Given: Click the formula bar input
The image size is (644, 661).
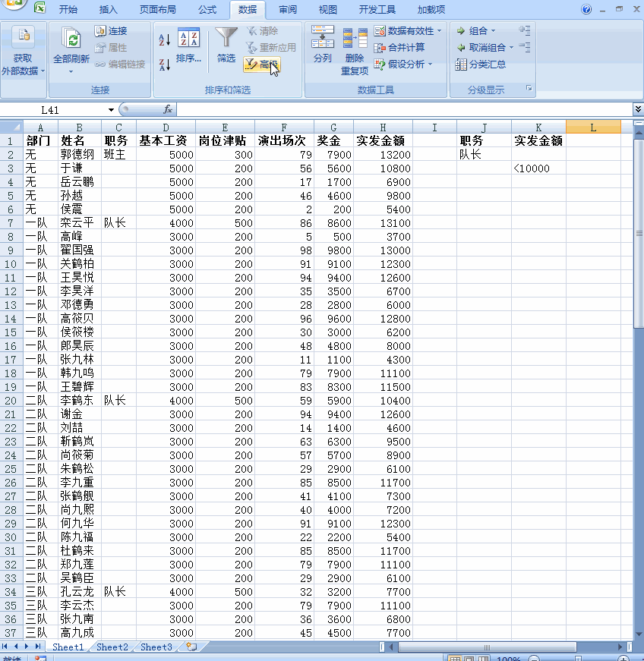Looking at the screenshot, I should click(404, 109).
